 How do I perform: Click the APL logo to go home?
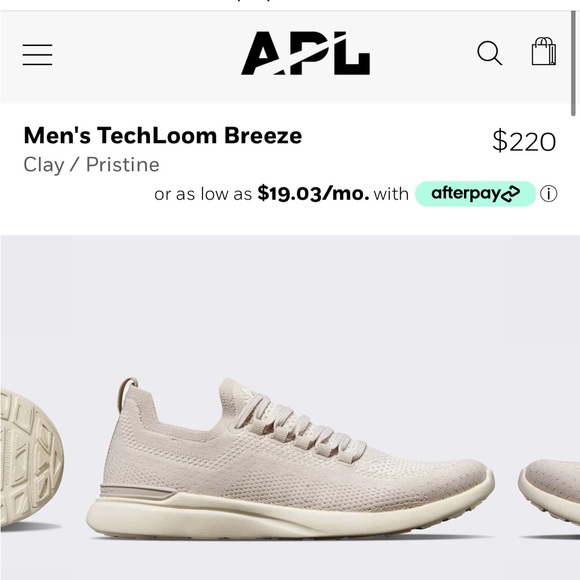(x=306, y=53)
